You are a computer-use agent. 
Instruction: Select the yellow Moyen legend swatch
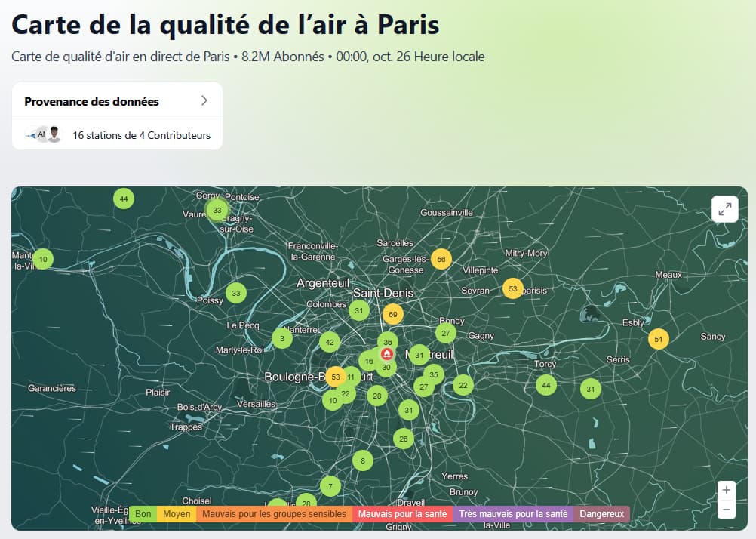(x=177, y=514)
